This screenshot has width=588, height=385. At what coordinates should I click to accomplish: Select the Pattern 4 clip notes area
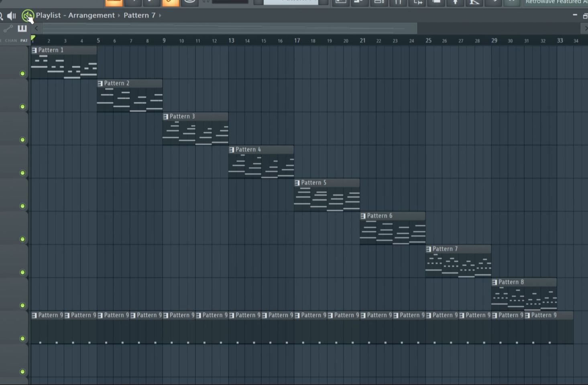tap(261, 166)
